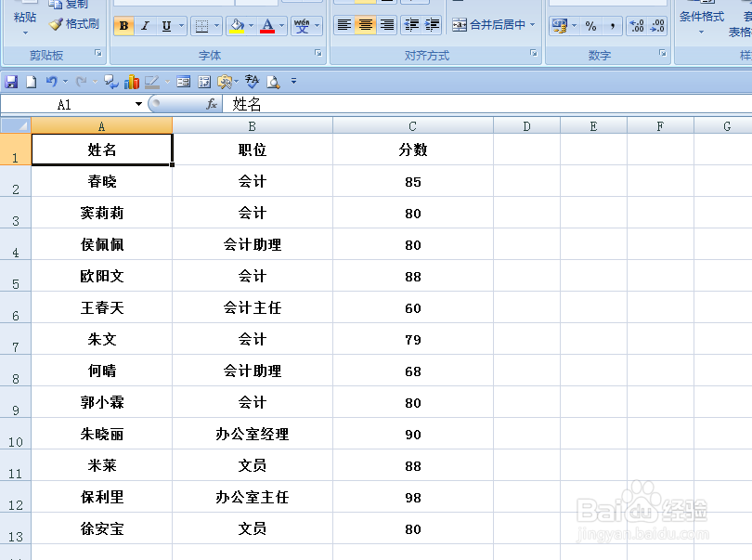This screenshot has width=752, height=560.
Task: Click the Comma Style icon
Action: tap(614, 25)
